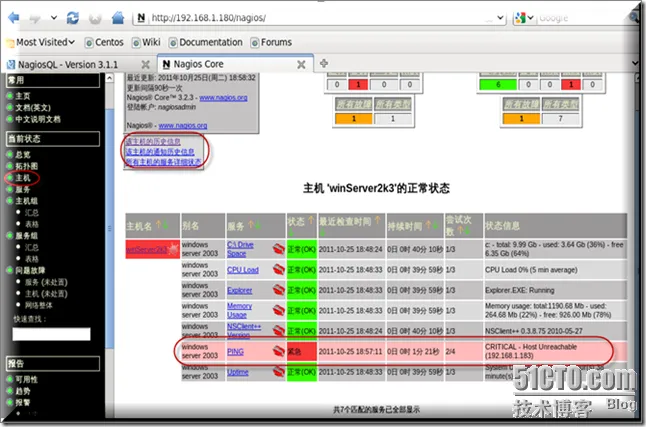Screen dimensions: 646x427
Task: Open 主机 (未处置) in the sidebar
Action: click(x=46, y=294)
